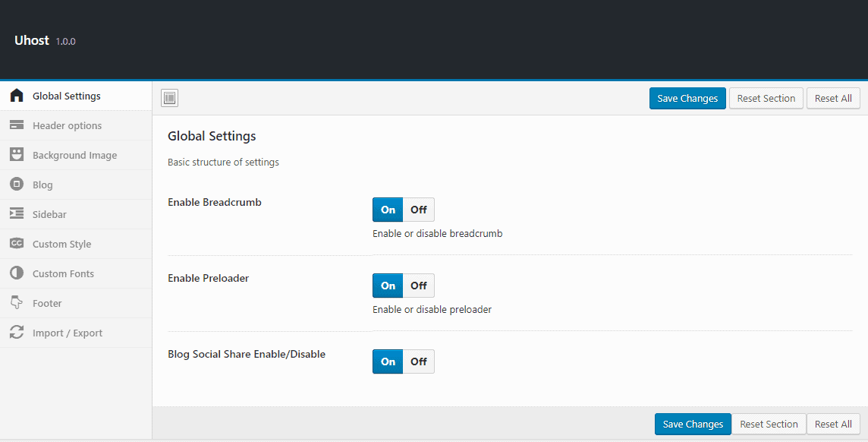Click the Custom Style CC icon
Screen dimensions: 868x442
17,244
